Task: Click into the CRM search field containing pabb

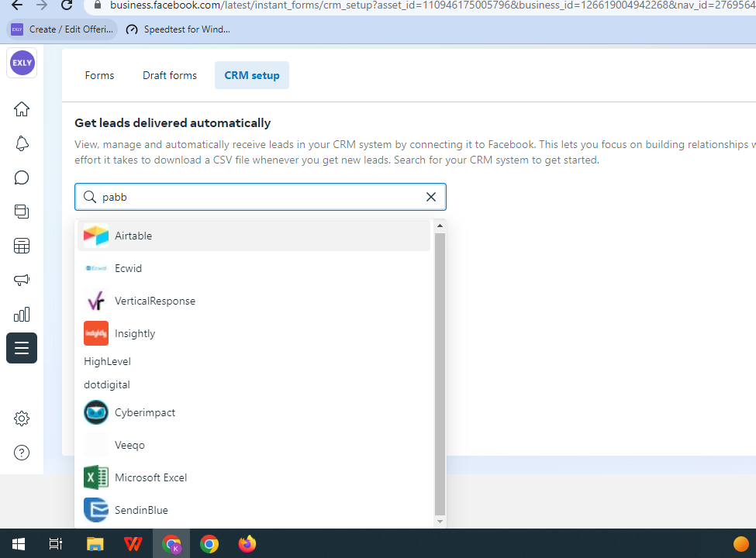Action: 261,197
